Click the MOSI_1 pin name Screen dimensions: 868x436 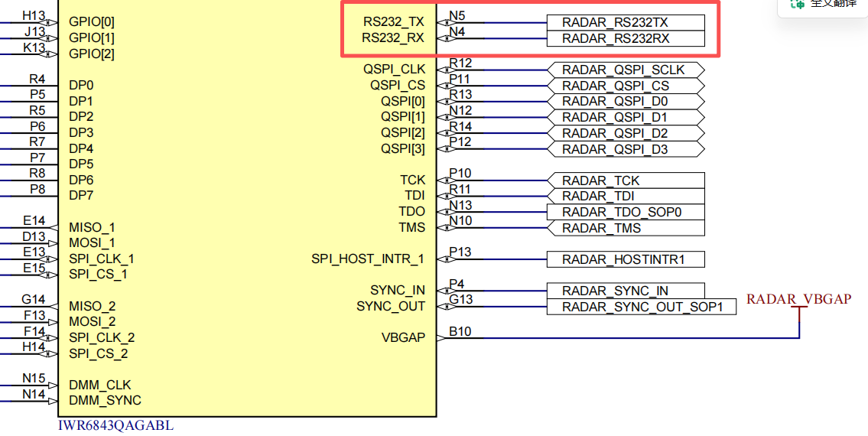tap(93, 242)
